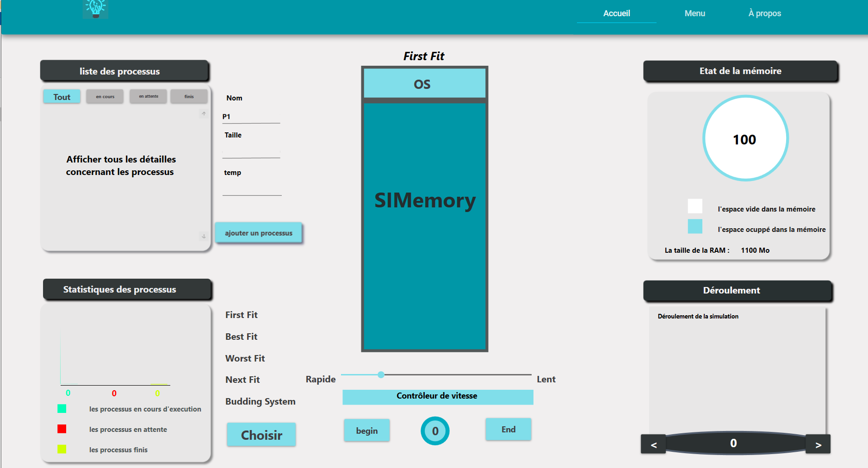Click the lightbulb logo icon

[x=95, y=9]
